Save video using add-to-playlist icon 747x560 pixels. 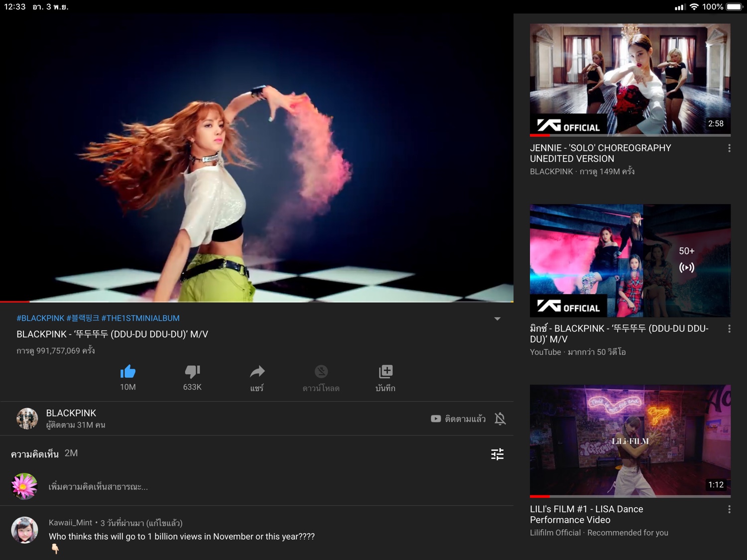tap(385, 371)
